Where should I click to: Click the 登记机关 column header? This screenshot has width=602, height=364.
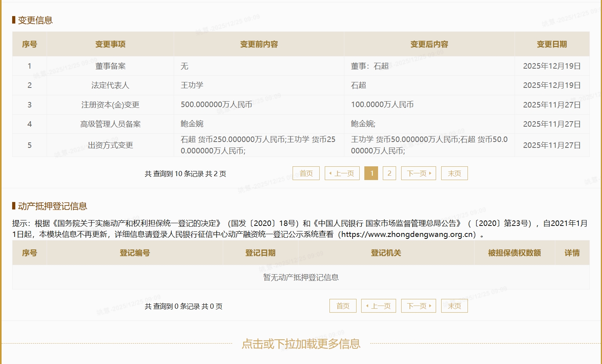click(x=385, y=253)
